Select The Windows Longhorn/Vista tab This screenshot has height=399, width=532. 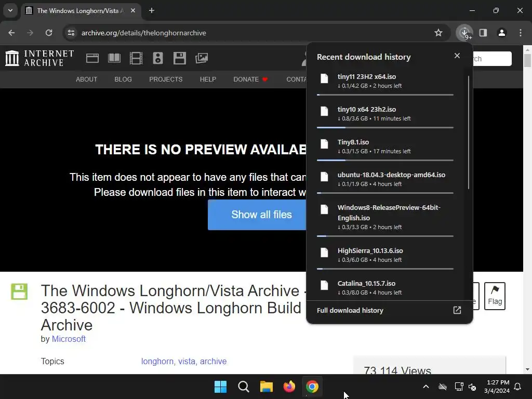(81, 11)
